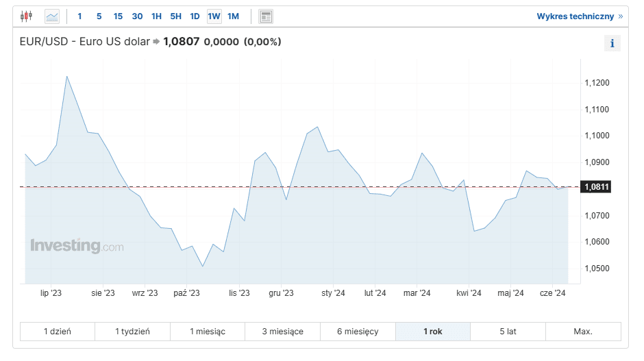
Task: Click the Investing.com watermark logo
Action: [x=77, y=246]
